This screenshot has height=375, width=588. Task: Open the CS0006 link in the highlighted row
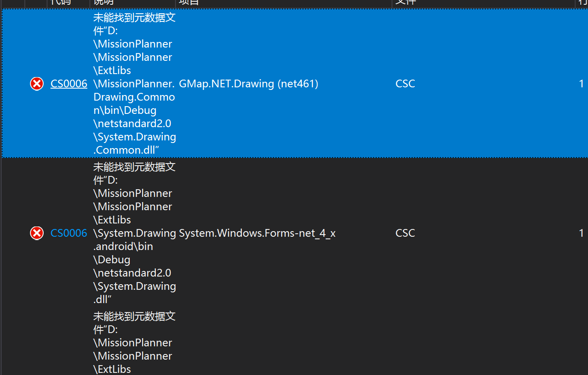(x=69, y=84)
